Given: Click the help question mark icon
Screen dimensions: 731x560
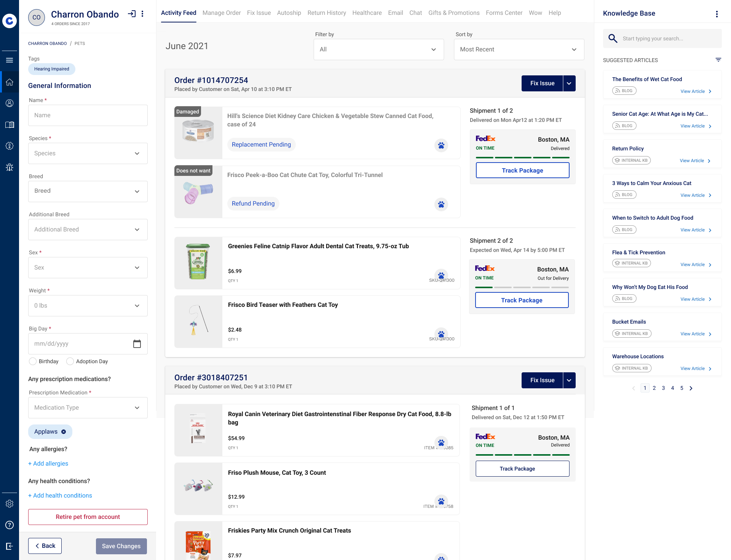Looking at the screenshot, I should (x=10, y=525).
